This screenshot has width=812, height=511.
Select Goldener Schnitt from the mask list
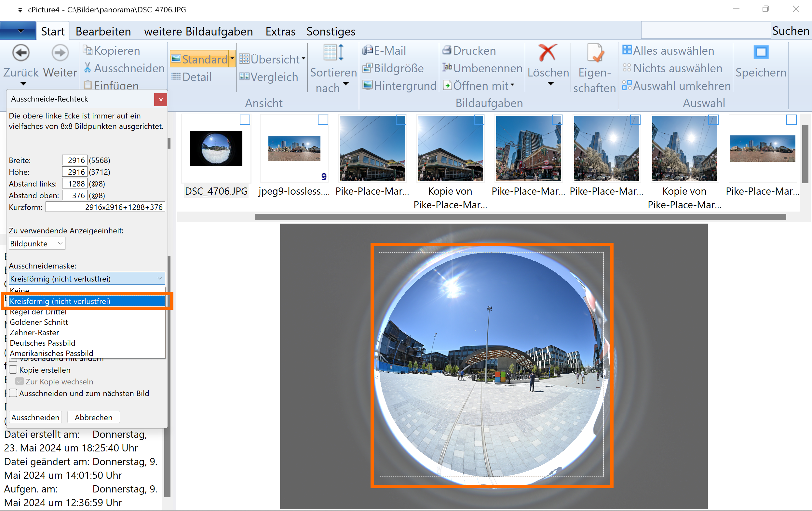39,322
